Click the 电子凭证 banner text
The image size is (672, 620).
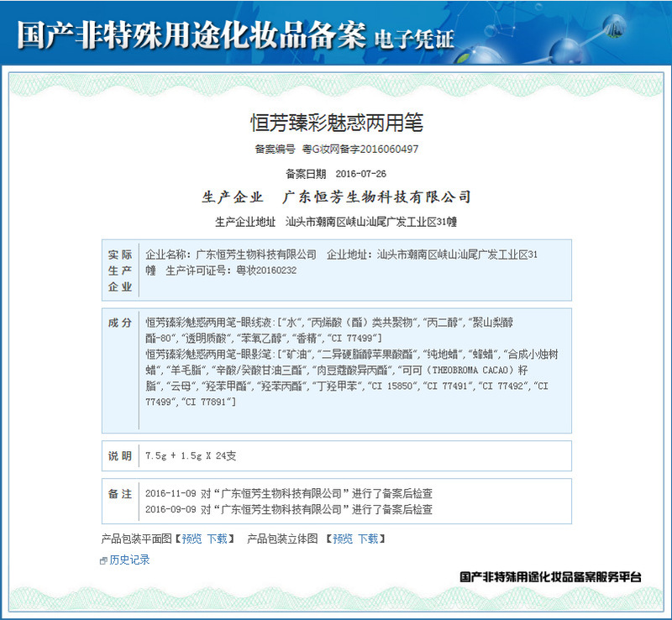(x=413, y=39)
